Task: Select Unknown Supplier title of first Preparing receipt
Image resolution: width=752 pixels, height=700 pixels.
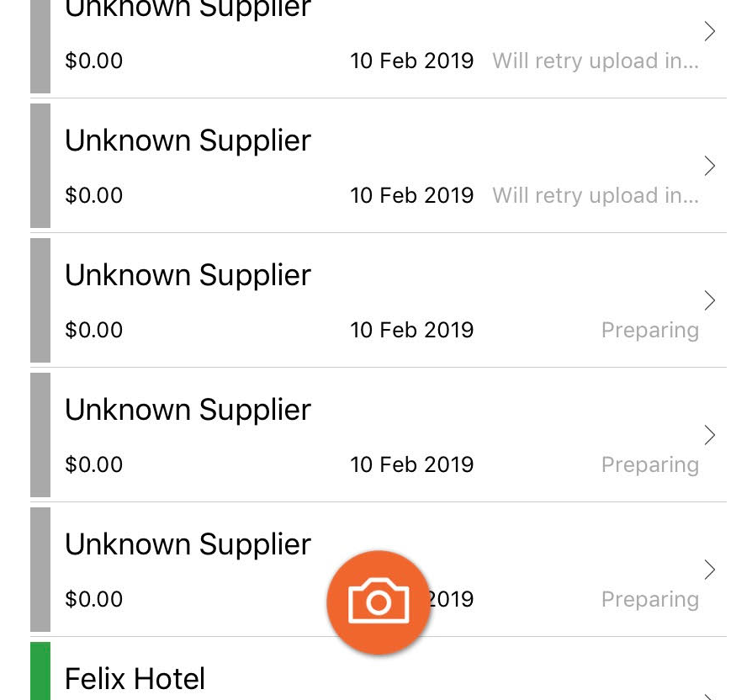Action: pos(188,276)
